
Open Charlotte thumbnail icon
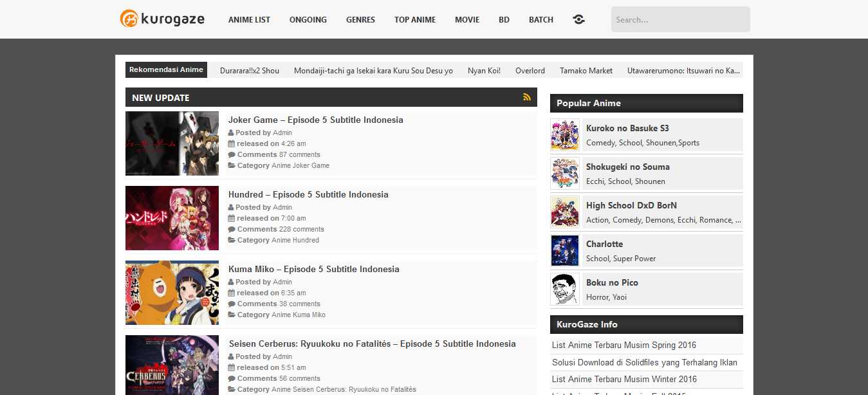[x=565, y=251]
